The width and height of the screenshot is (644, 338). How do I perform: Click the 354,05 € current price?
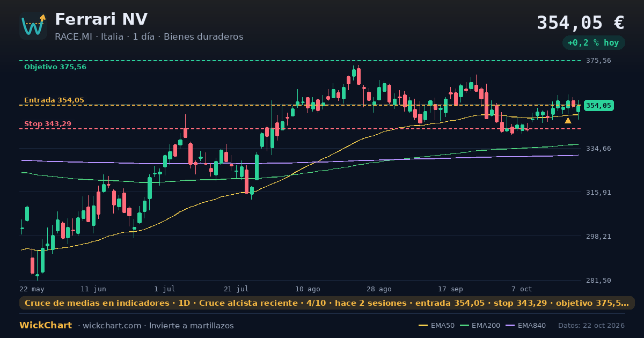pos(580,23)
